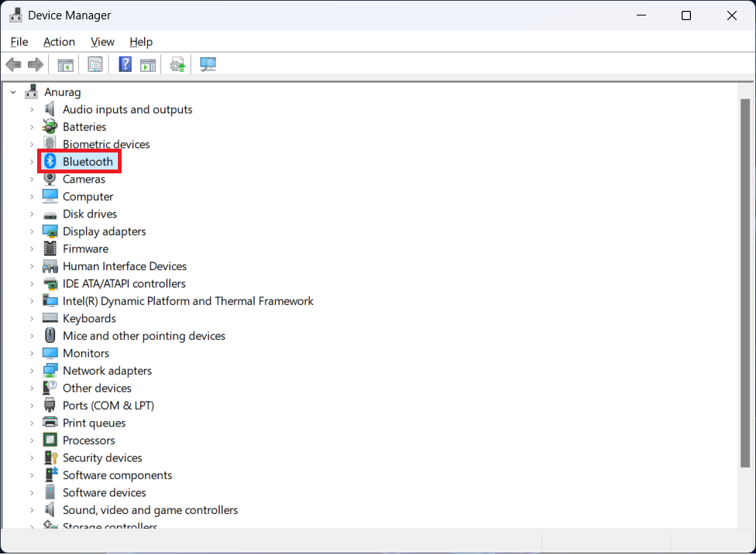Expand the Display adapters node
756x555 pixels.
pyautogui.click(x=32, y=231)
